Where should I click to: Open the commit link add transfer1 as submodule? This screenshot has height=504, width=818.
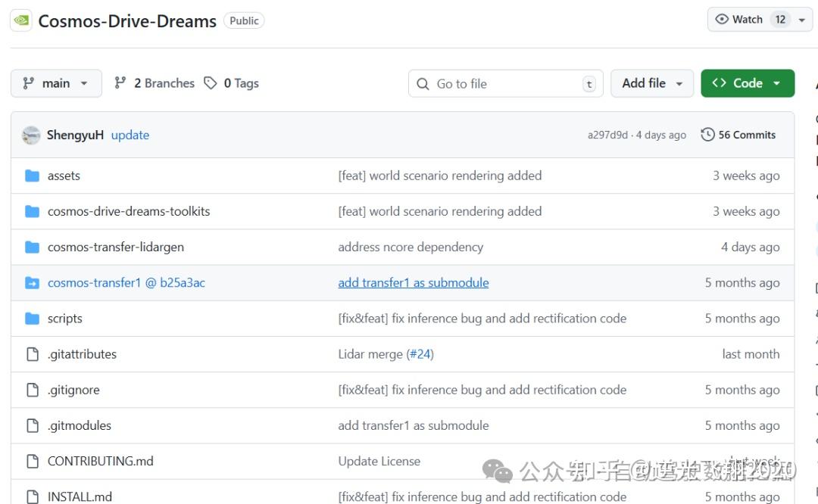coord(414,282)
